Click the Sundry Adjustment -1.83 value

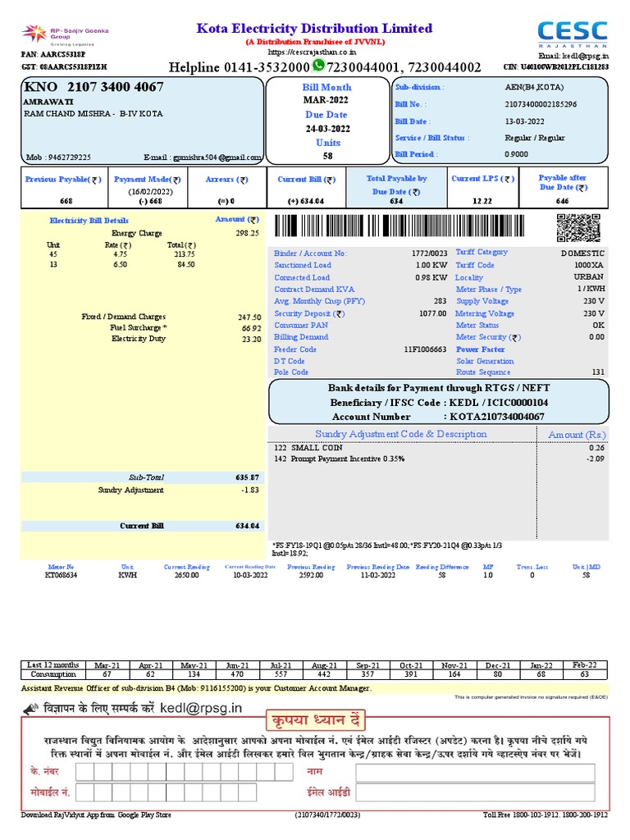point(250,491)
